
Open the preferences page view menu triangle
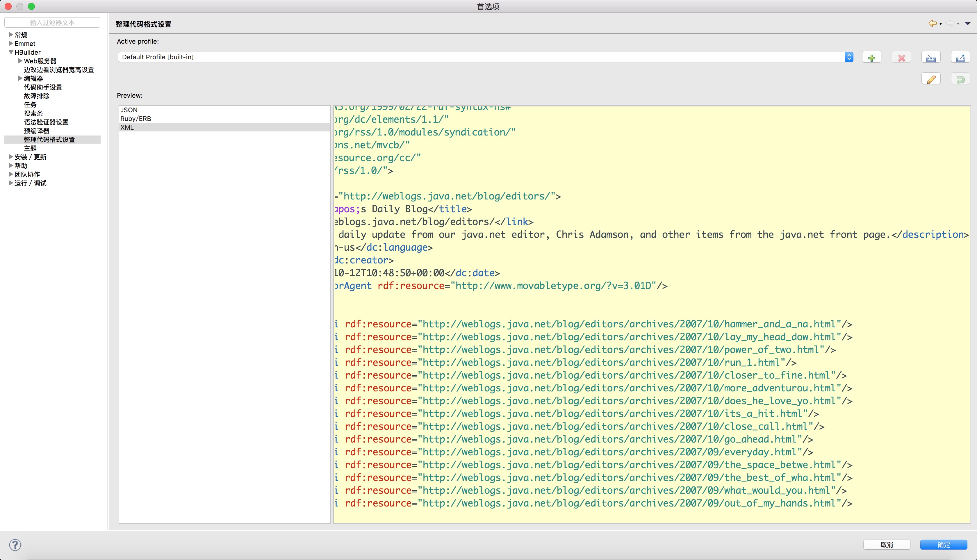(967, 24)
